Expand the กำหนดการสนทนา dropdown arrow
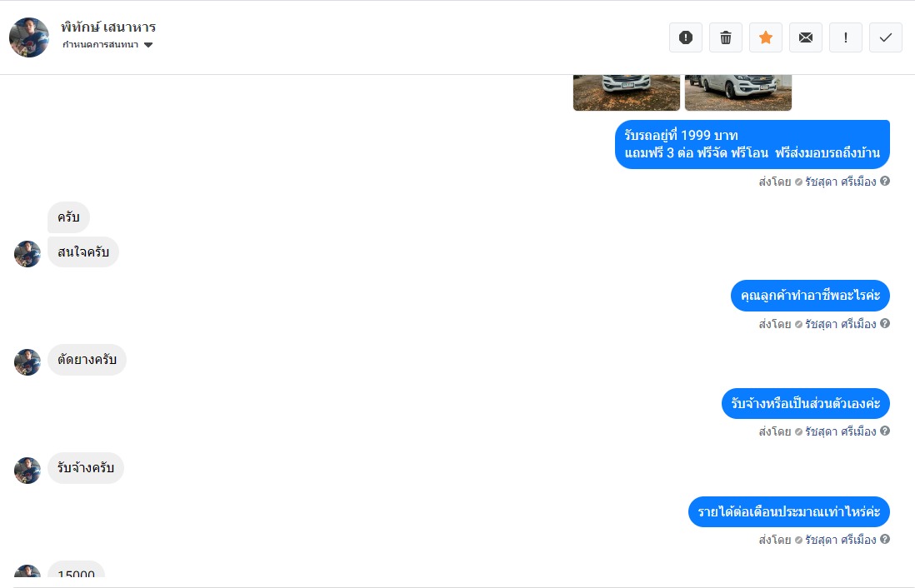915x588 pixels. pyautogui.click(x=148, y=45)
